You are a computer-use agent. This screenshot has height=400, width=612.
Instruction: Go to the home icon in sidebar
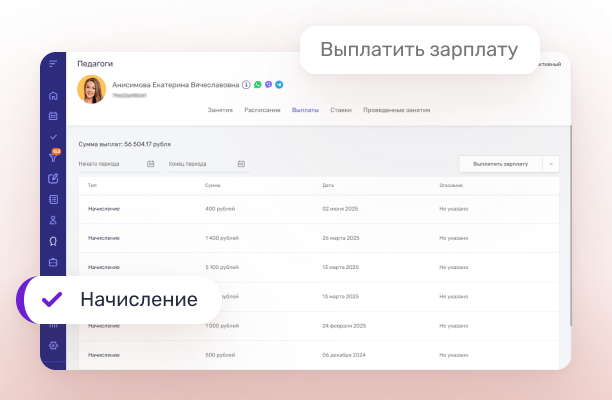53,96
